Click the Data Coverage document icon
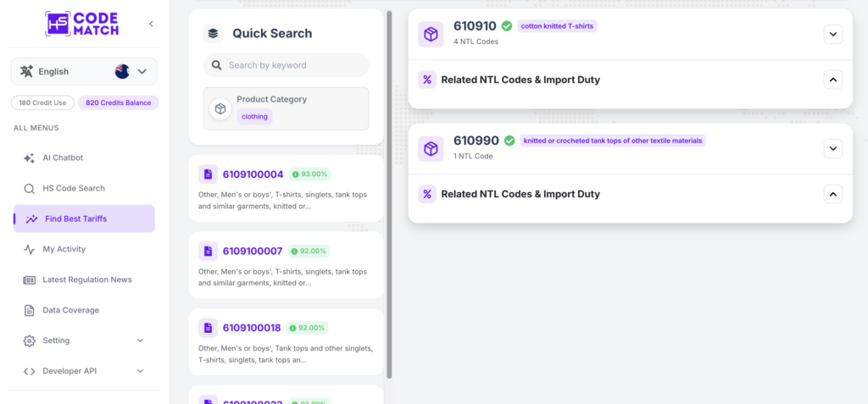 click(x=30, y=310)
